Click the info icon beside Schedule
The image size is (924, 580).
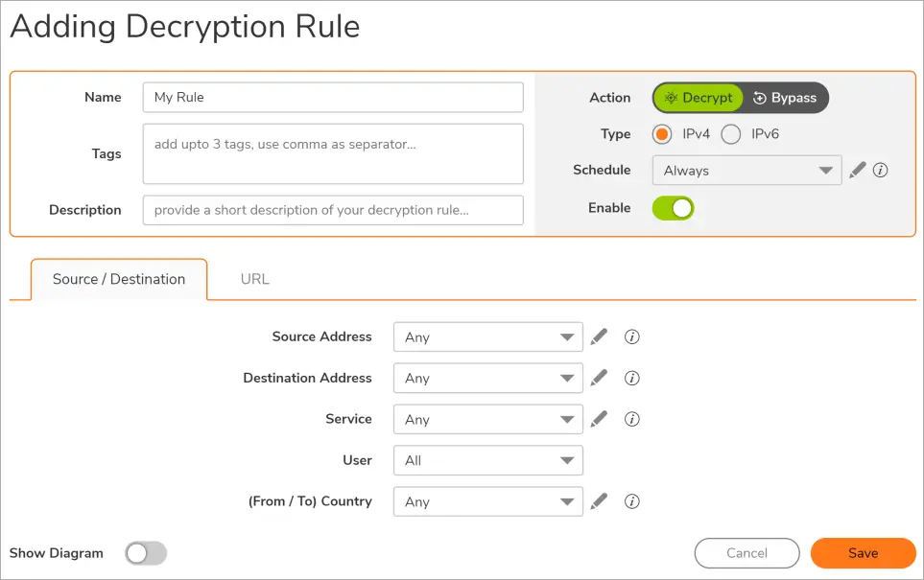881,170
